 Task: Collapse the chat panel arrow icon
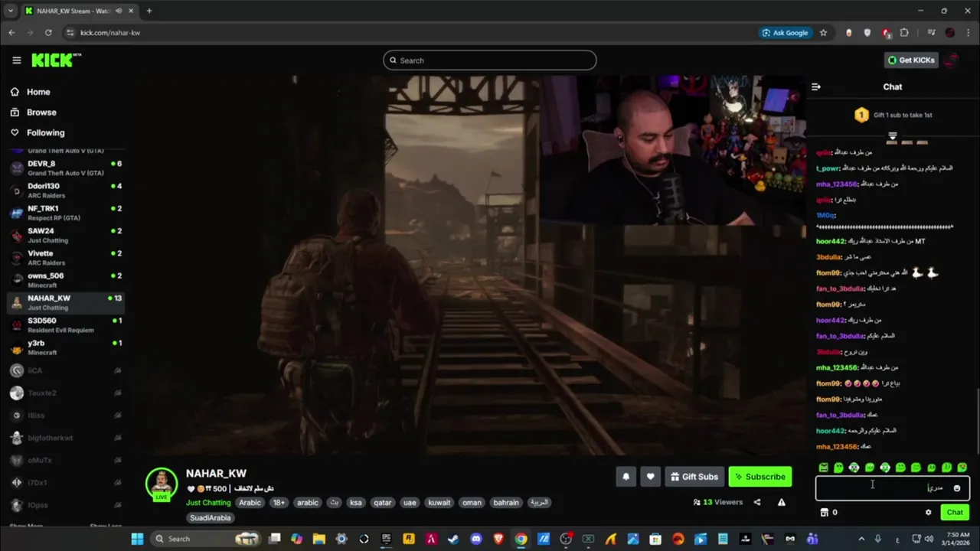pos(816,86)
